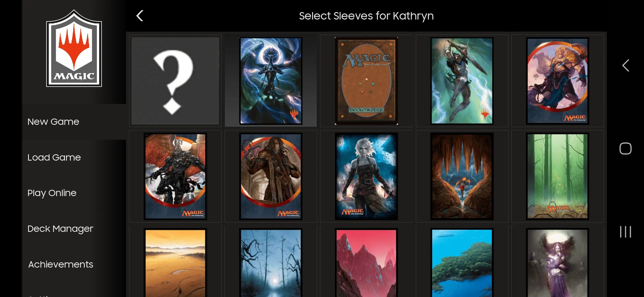Viewport: 644px width, 297px height.
Task: Open New Game menu
Action: coord(53,122)
